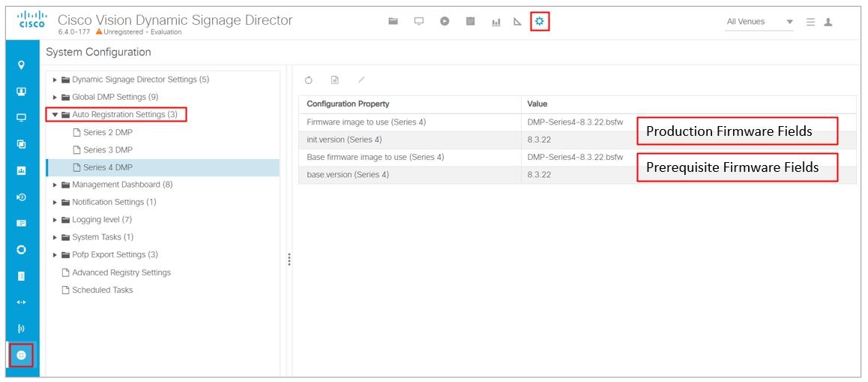
Task: Click the chart picture icon in left sidebar
Action: point(22,171)
